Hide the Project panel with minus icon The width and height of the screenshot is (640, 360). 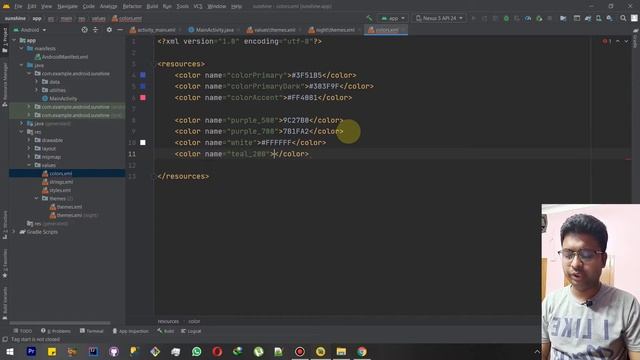pyautogui.click(x=120, y=30)
